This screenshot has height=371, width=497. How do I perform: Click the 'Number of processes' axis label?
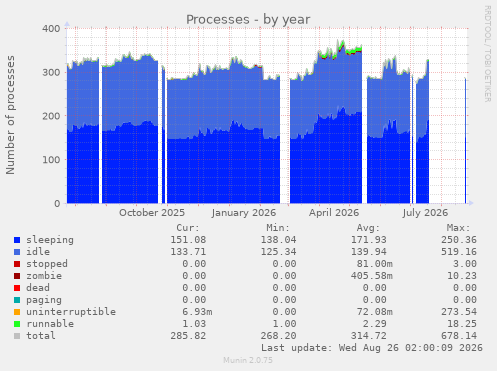tap(10, 115)
